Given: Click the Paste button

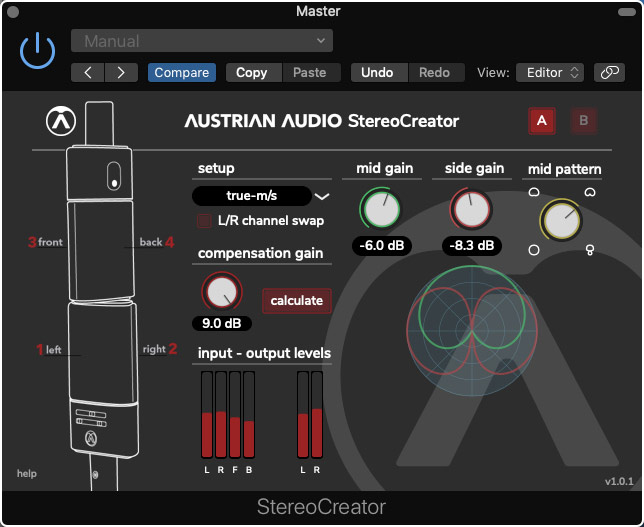Looking at the screenshot, I should (x=310, y=73).
